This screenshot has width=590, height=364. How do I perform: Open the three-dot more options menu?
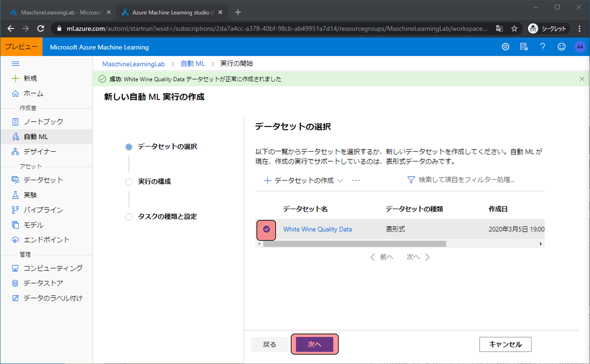point(356,181)
